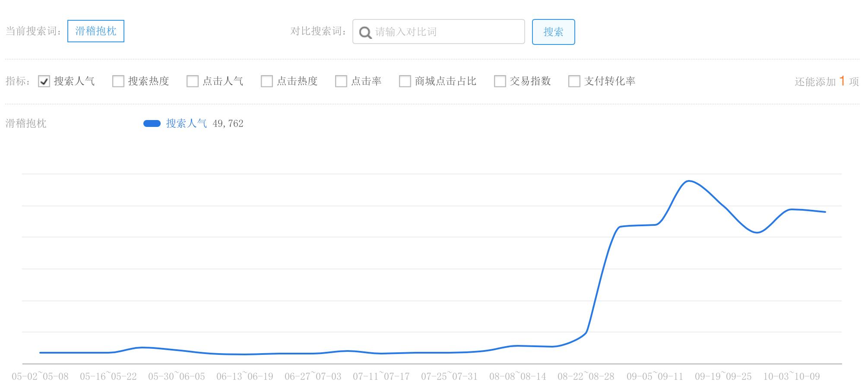
Task: Click the 06-13~06-19 axis date label
Action: (245, 377)
